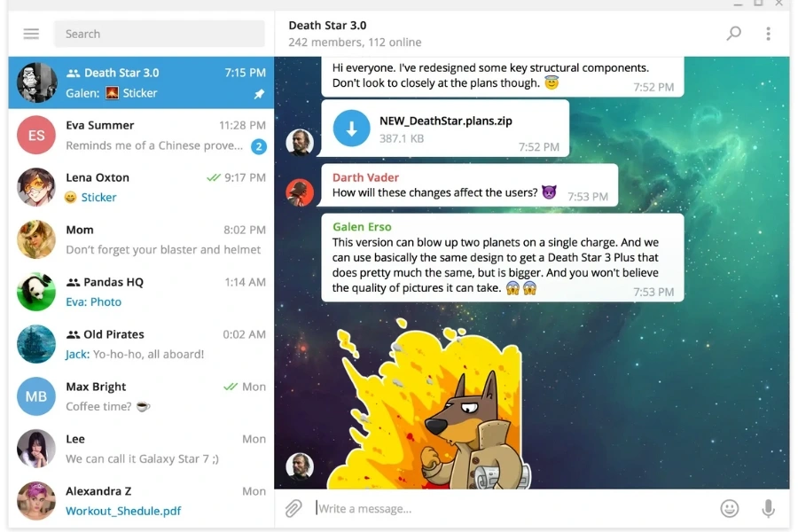Image resolution: width=798 pixels, height=532 pixels.
Task: Click the 'Galen: Sticker' preview in Death Star row
Action: [x=112, y=92]
